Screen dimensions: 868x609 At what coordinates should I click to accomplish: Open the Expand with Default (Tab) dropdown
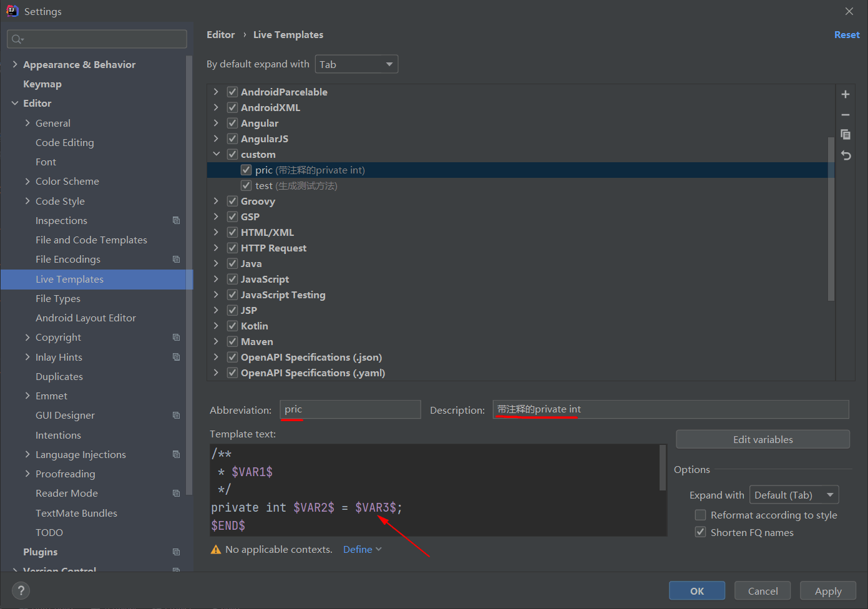[794, 495]
